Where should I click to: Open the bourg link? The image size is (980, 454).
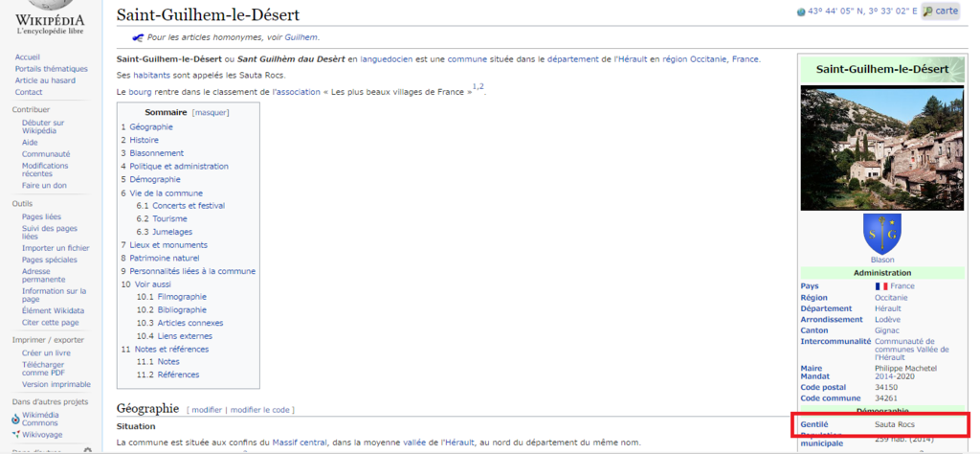click(140, 92)
